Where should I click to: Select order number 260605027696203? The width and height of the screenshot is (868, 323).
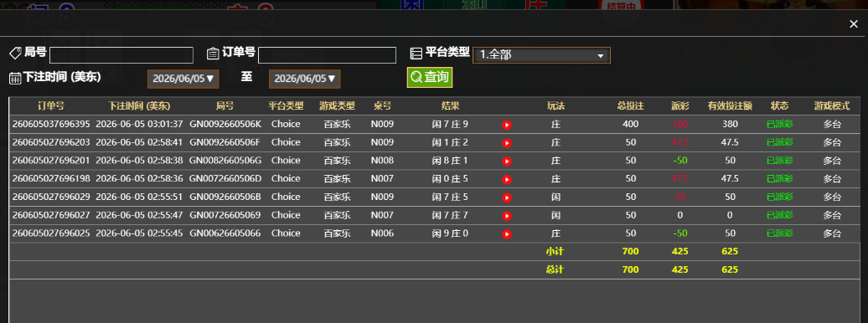51,142
